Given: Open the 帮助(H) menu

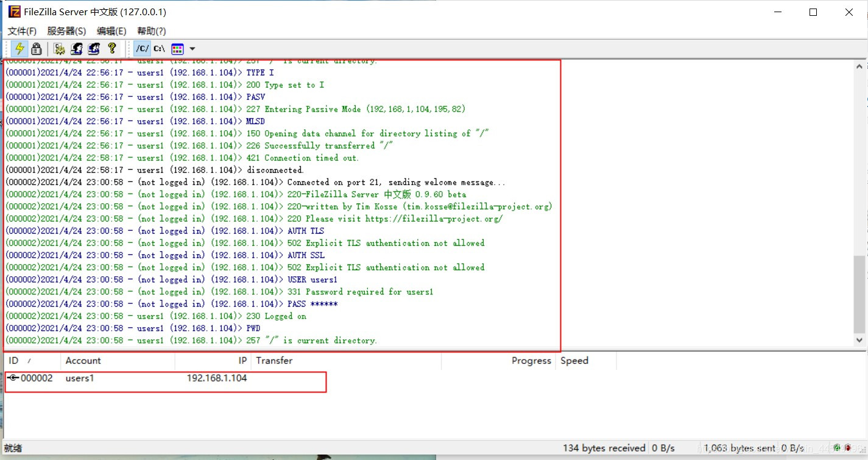Looking at the screenshot, I should tap(152, 31).
